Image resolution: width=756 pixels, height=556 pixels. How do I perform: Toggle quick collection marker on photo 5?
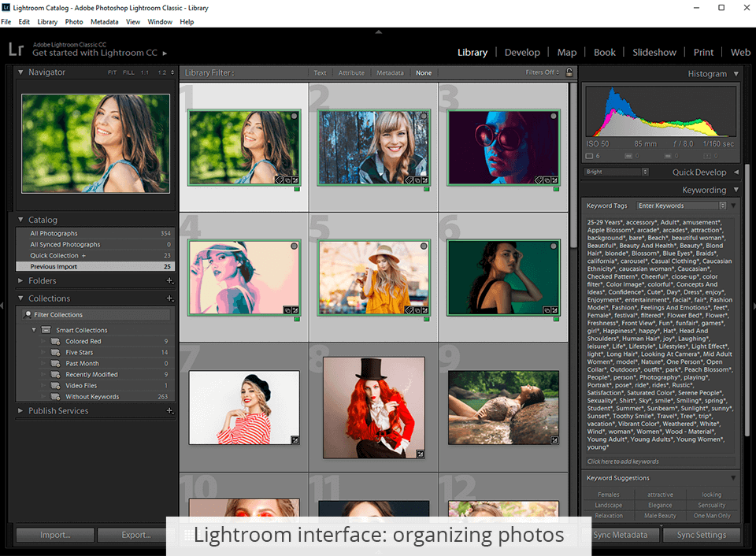[424, 246]
